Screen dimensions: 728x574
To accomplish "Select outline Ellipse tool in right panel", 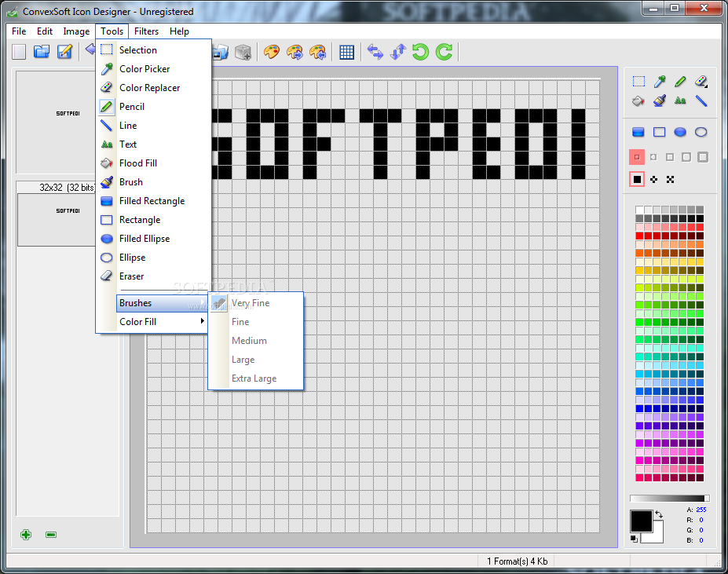I will [701, 133].
